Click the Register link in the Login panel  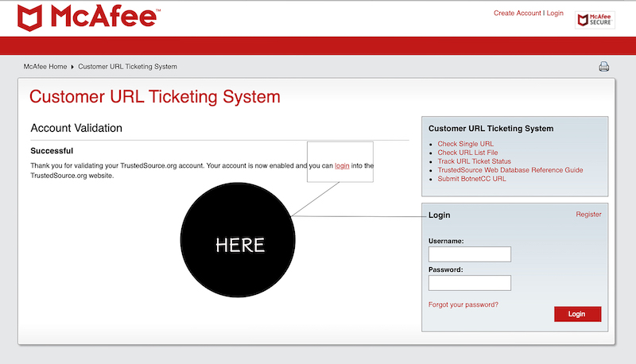point(588,215)
